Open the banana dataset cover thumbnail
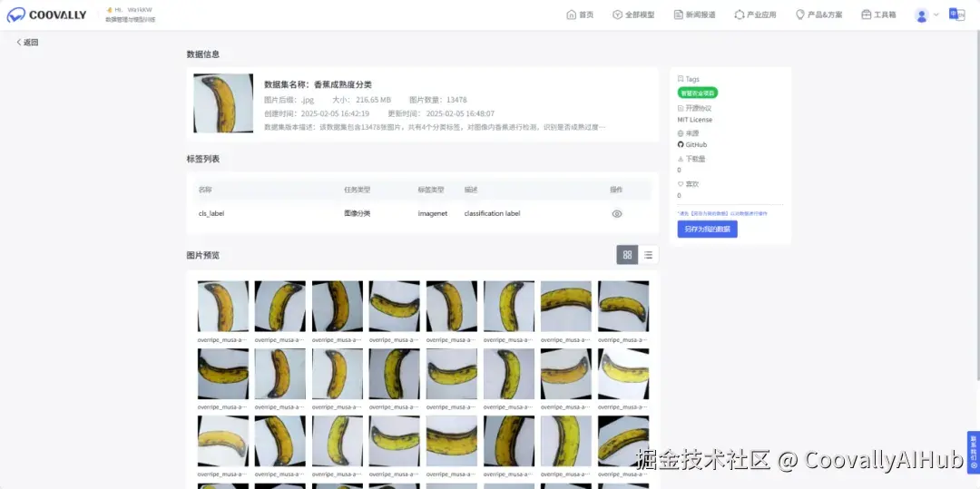Viewport: 980px width, 489px height. pyautogui.click(x=223, y=103)
